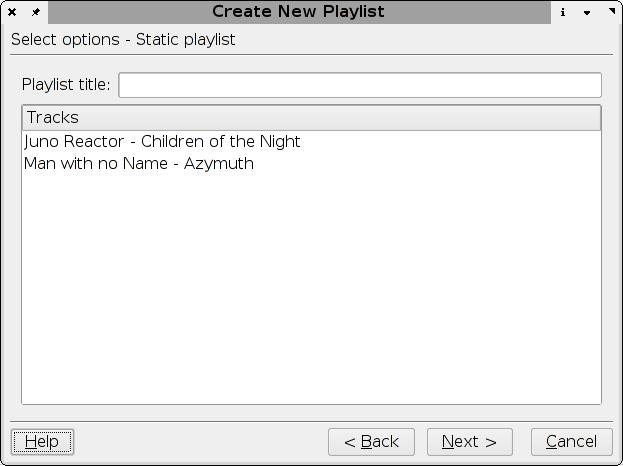Go Back to the previous wizard step
This screenshot has width=623, height=466.
click(x=371, y=441)
